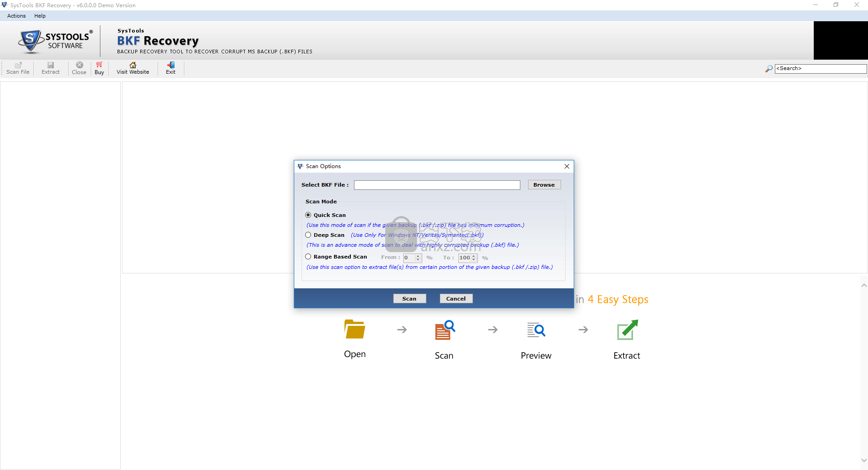Click the SysTools Software logo
868x470 pixels.
pyautogui.click(x=56, y=41)
